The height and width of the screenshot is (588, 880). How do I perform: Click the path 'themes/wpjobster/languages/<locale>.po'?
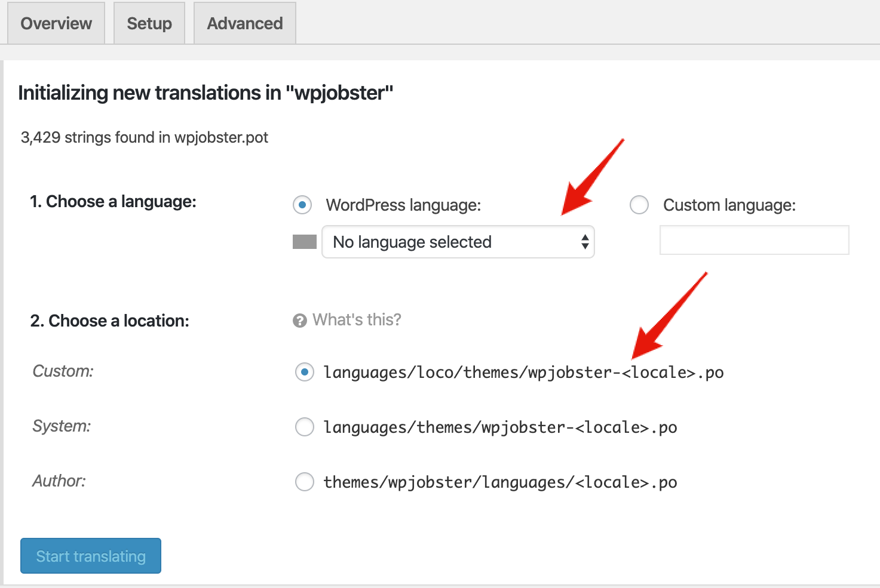tap(500, 482)
